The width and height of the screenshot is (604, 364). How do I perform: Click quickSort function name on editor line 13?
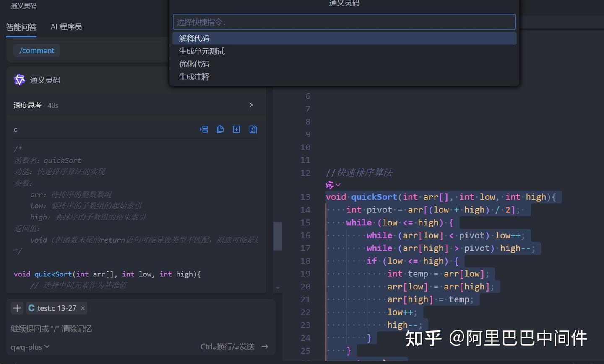[374, 197]
